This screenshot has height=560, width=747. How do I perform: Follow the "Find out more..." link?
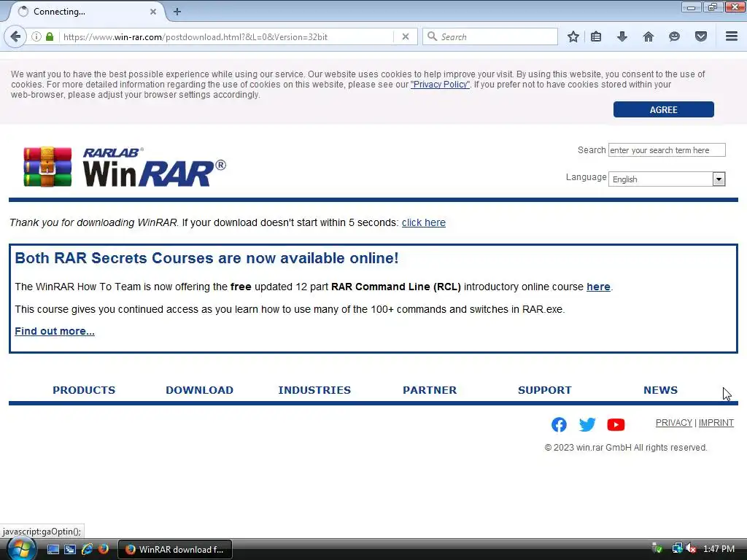point(54,331)
